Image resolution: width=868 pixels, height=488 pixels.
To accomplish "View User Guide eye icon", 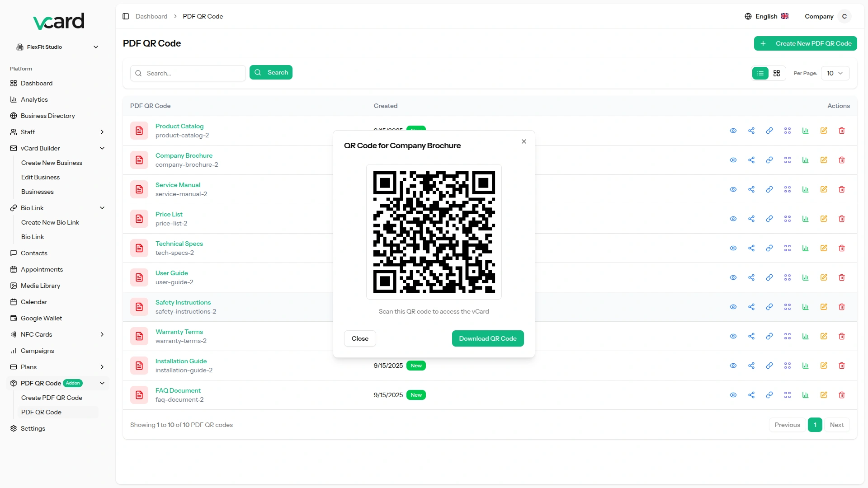I will (733, 277).
